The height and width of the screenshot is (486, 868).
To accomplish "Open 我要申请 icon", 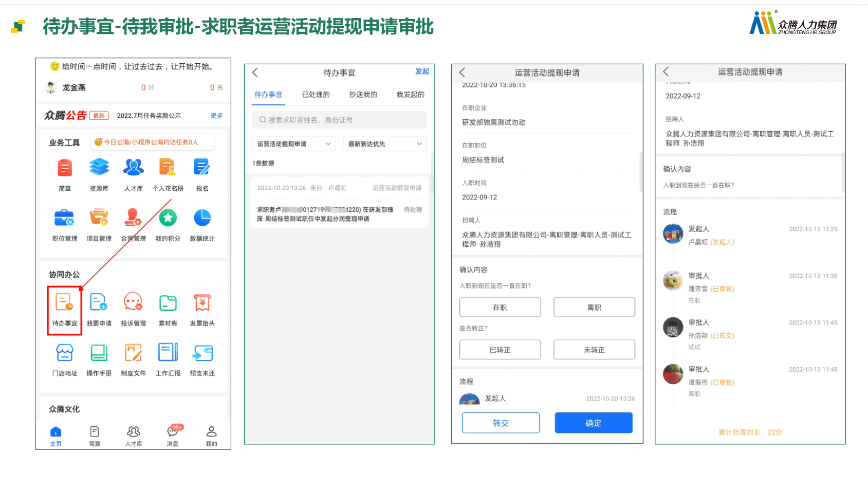I will pyautogui.click(x=99, y=302).
